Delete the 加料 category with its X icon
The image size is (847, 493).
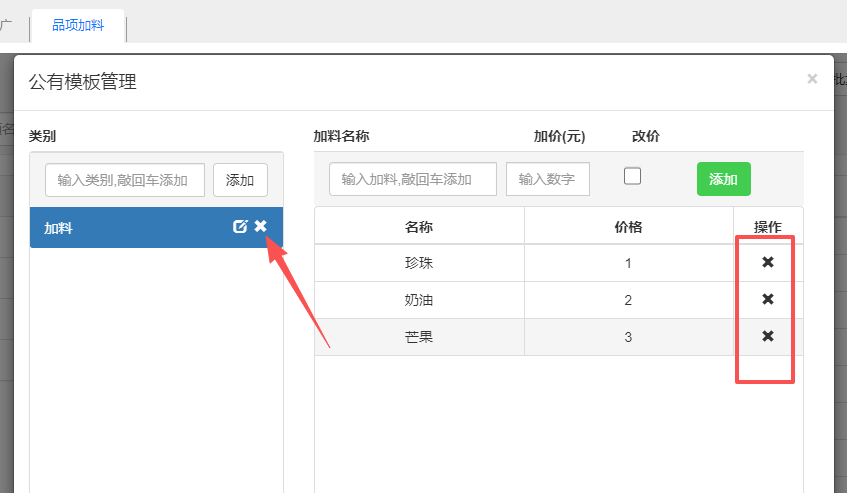tap(261, 227)
